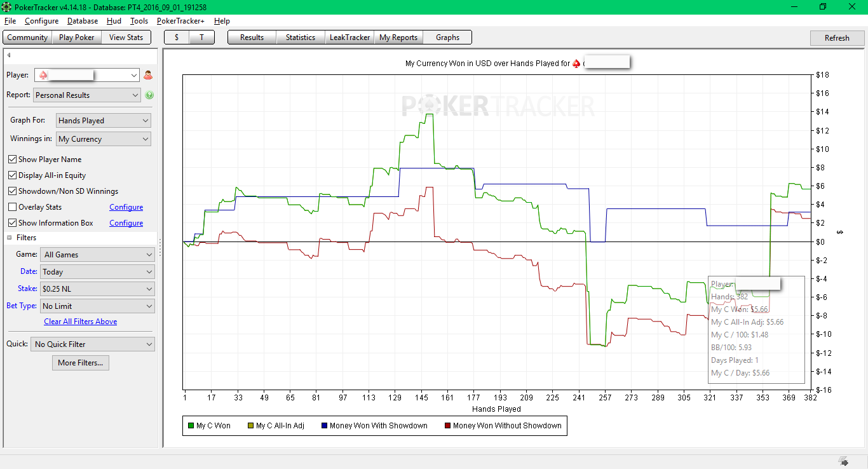Click the olive My C All-In Adj legend swatch

[x=250, y=426]
